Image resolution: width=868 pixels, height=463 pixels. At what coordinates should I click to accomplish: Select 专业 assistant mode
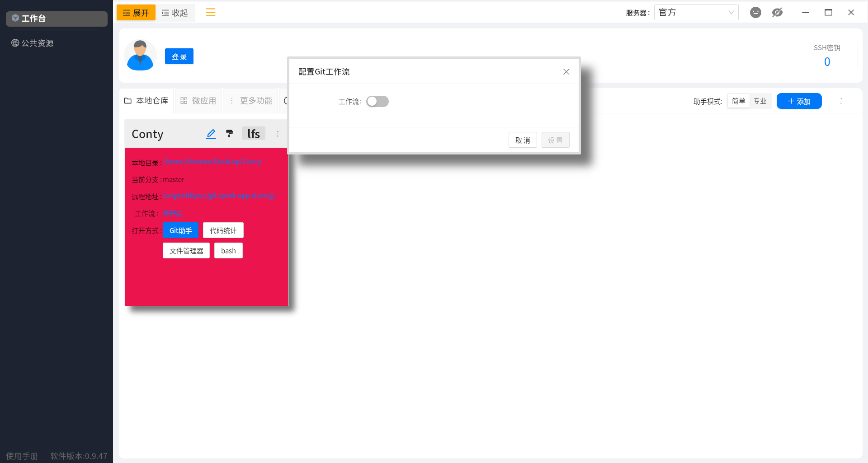760,101
